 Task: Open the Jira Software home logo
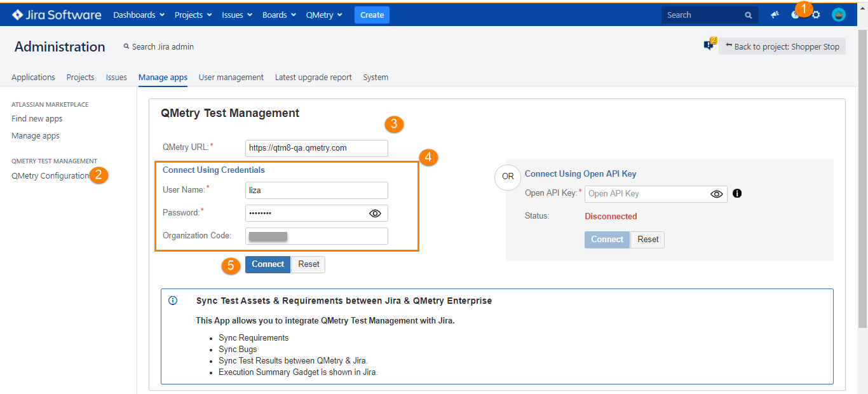point(56,14)
